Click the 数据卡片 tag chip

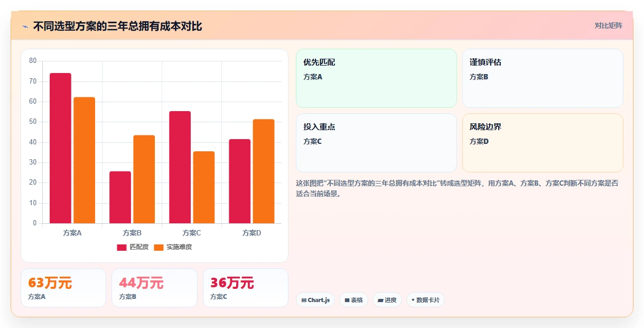(x=425, y=300)
